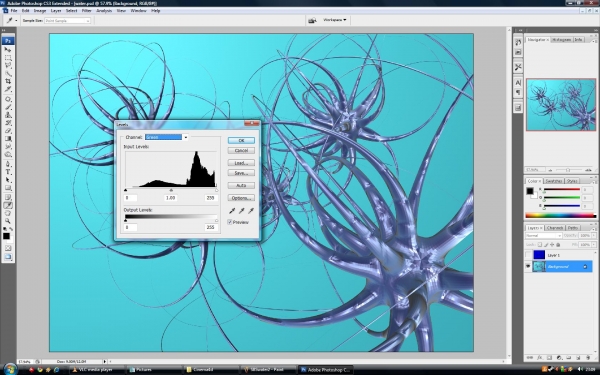Select the Dodge tool
The height and width of the screenshot is (375, 600).
[x=8, y=155]
